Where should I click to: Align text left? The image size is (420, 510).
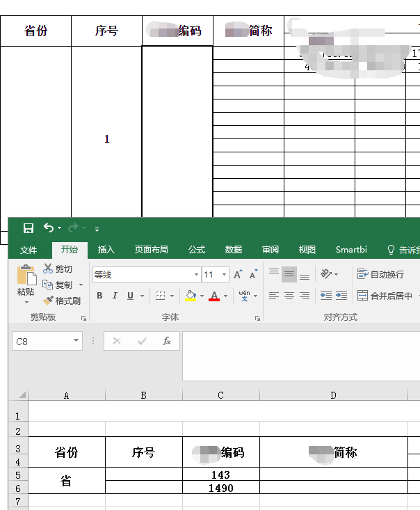tap(274, 296)
